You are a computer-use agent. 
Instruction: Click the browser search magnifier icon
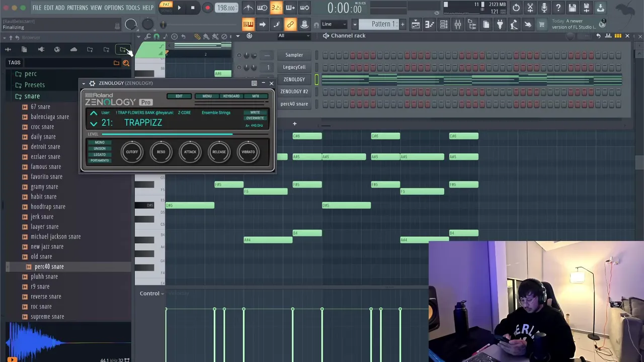(x=126, y=63)
